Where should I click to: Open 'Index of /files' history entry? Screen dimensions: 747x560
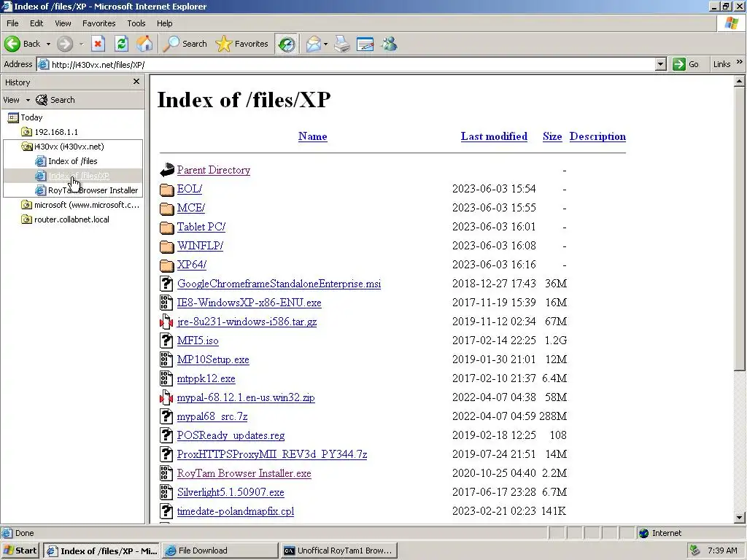coord(66,161)
